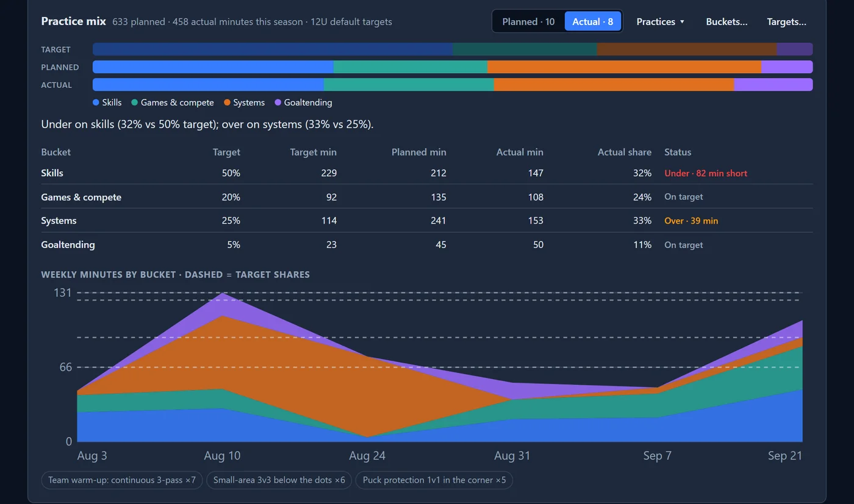Click the TARGET stacked bar

coord(453,49)
